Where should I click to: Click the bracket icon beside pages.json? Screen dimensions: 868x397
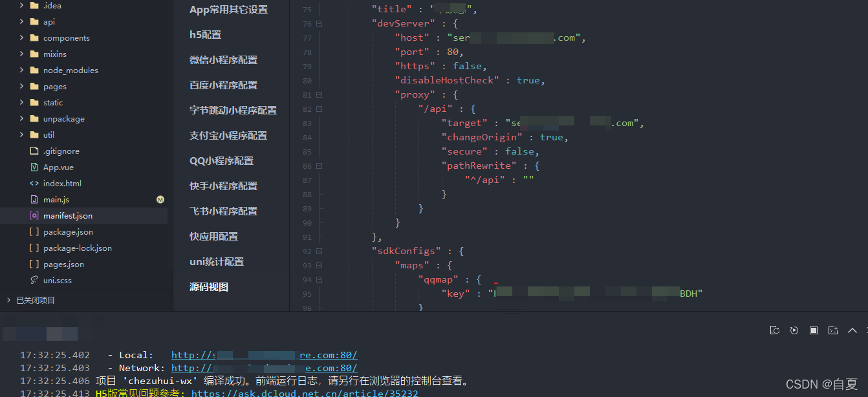[34, 264]
